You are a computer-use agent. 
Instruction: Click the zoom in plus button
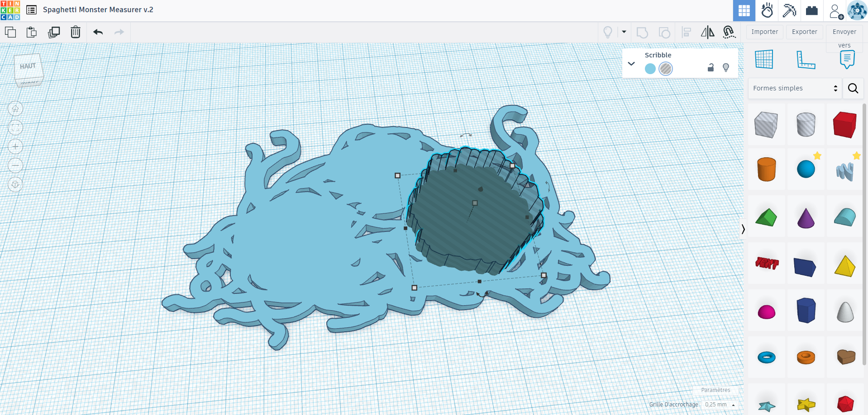pos(15,146)
